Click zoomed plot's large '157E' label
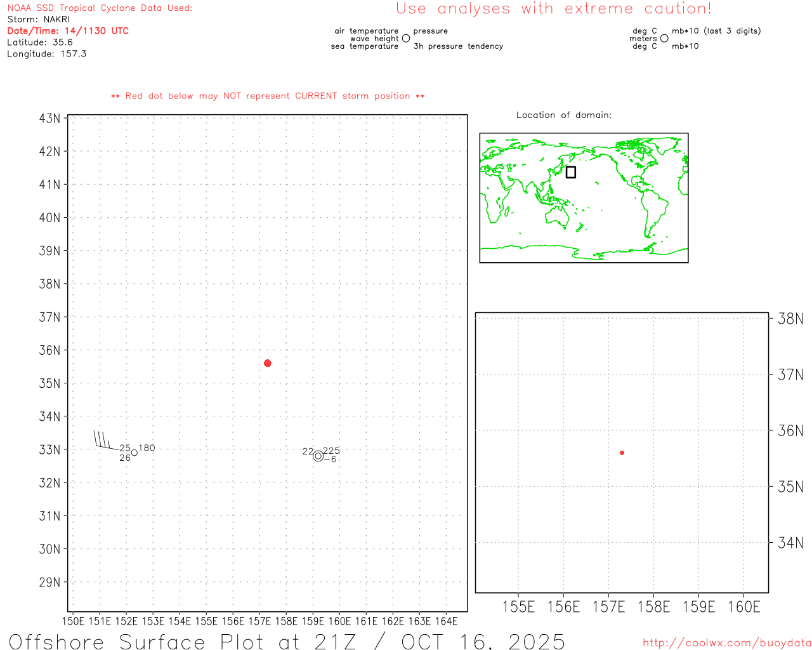Viewport: 812px width, 650px height. [609, 607]
